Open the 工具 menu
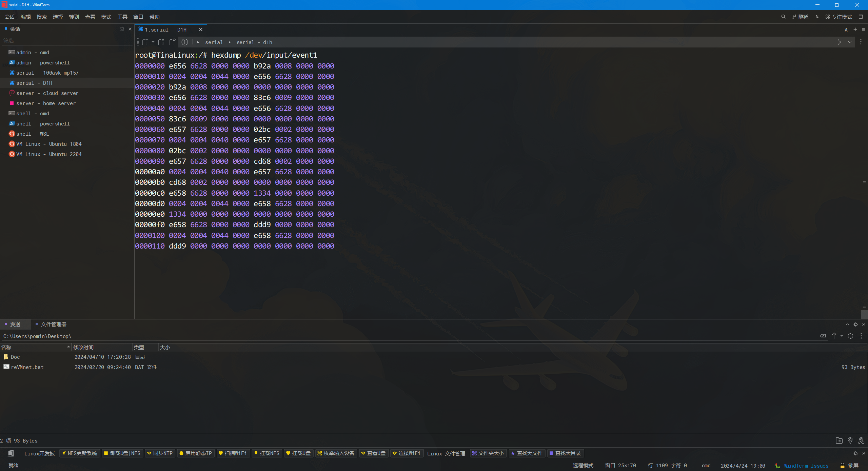This screenshot has height=471, width=868. (x=122, y=17)
